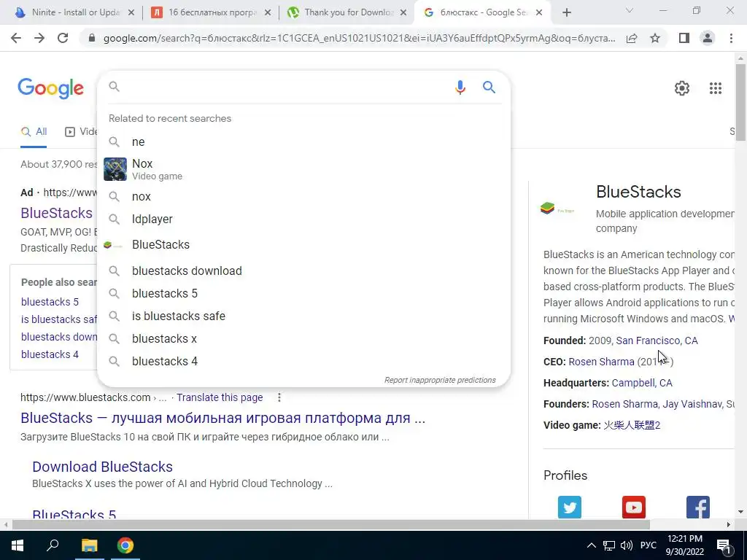Click the Google logo

coord(51,88)
